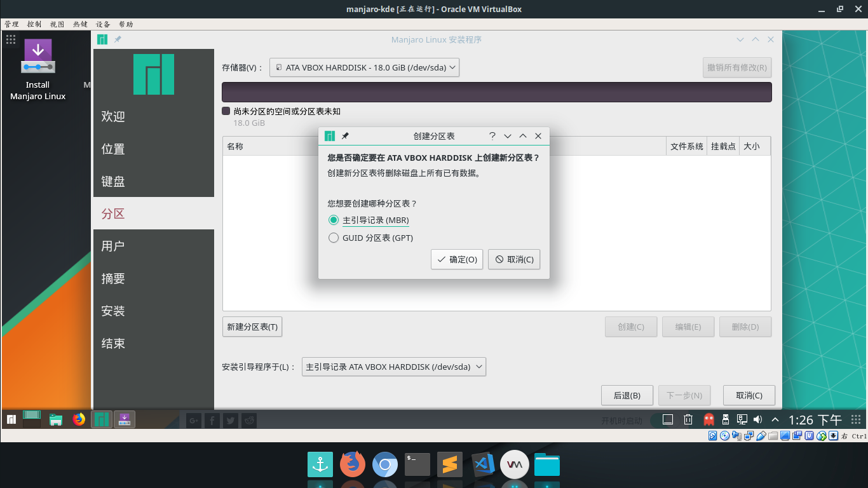868x488 pixels.
Task: Open Visual Studio Code in host dock
Action: 483,464
